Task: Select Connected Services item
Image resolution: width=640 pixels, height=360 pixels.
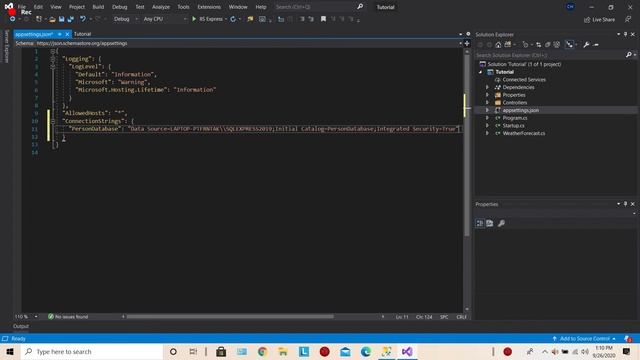Action: tap(524, 80)
